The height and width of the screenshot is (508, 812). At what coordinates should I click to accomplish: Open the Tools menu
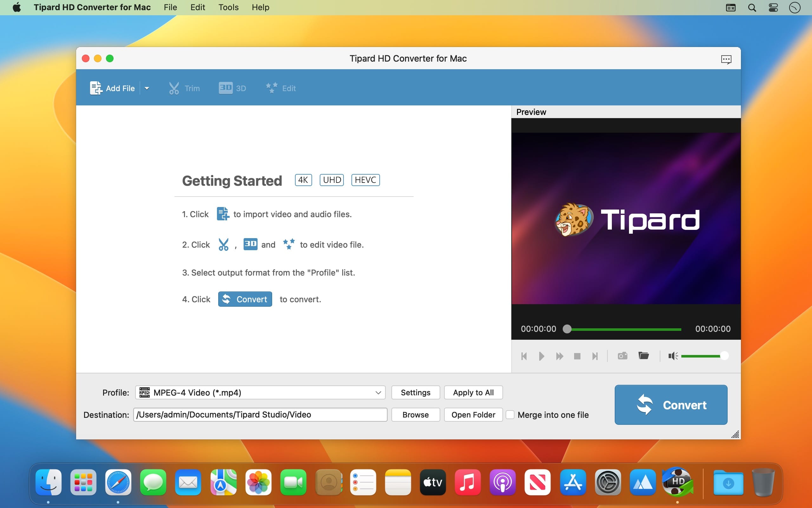click(228, 7)
